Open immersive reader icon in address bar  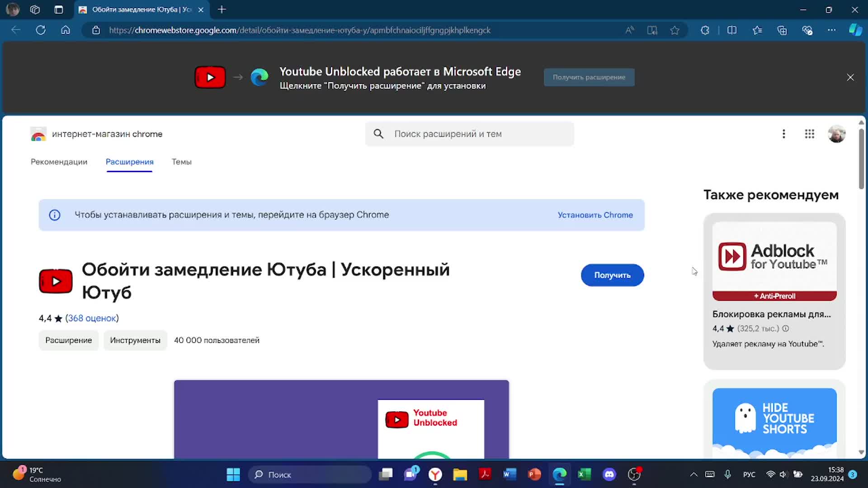pyautogui.click(x=652, y=30)
